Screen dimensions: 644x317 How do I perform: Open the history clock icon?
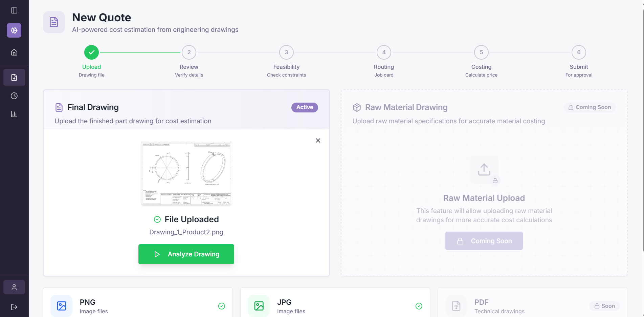tap(14, 96)
